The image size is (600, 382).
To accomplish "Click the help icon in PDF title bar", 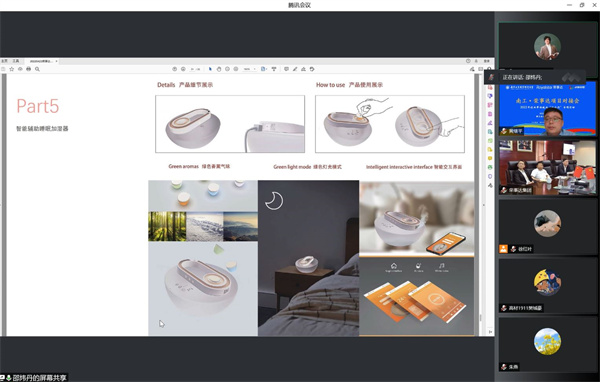I will click(x=468, y=61).
